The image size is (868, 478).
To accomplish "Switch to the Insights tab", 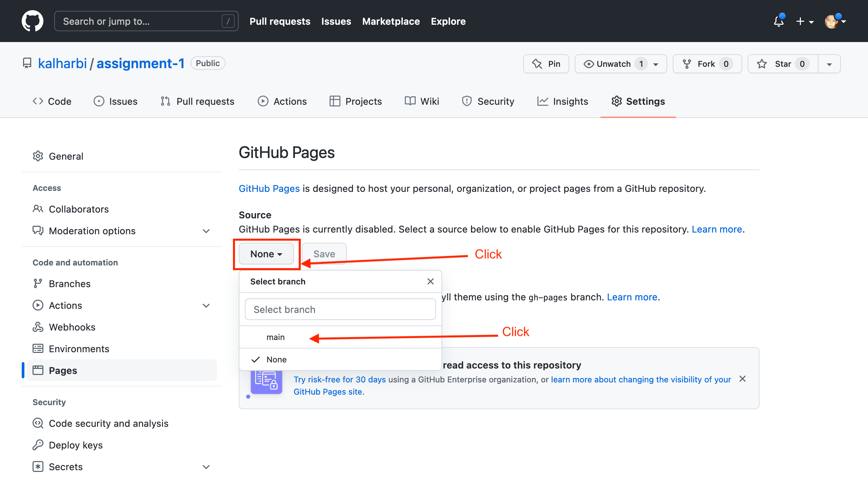I will (x=563, y=101).
